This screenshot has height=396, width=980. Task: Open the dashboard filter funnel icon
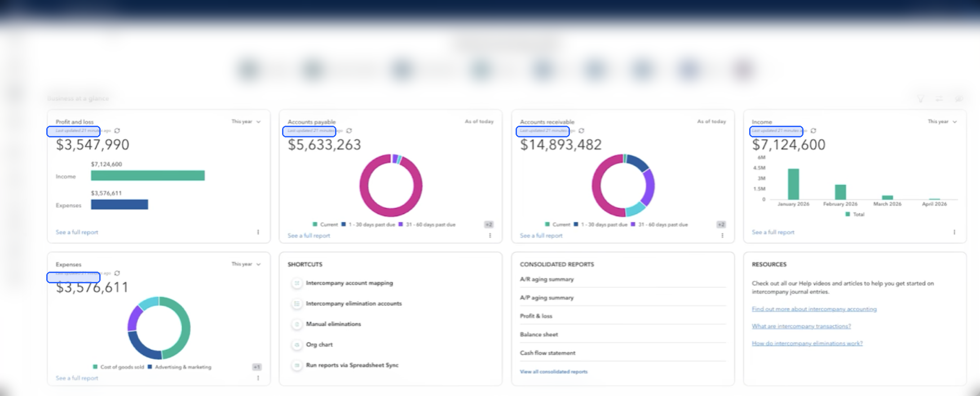point(921,98)
